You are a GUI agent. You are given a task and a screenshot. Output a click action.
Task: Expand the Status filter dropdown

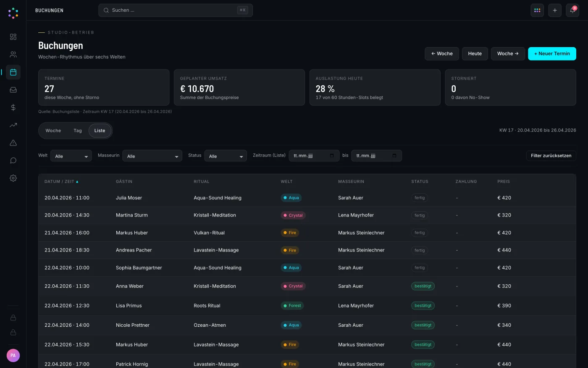[x=226, y=156]
